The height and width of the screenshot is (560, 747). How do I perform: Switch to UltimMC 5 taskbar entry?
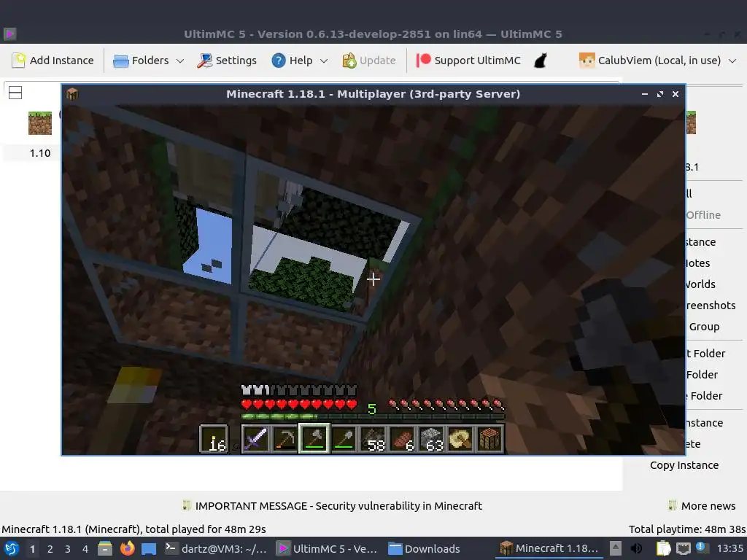[328, 548]
